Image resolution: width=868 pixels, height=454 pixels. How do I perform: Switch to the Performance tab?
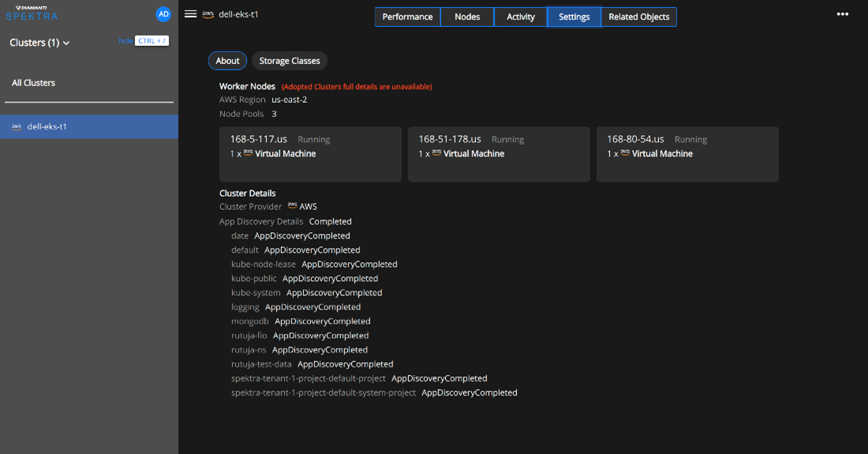407,17
